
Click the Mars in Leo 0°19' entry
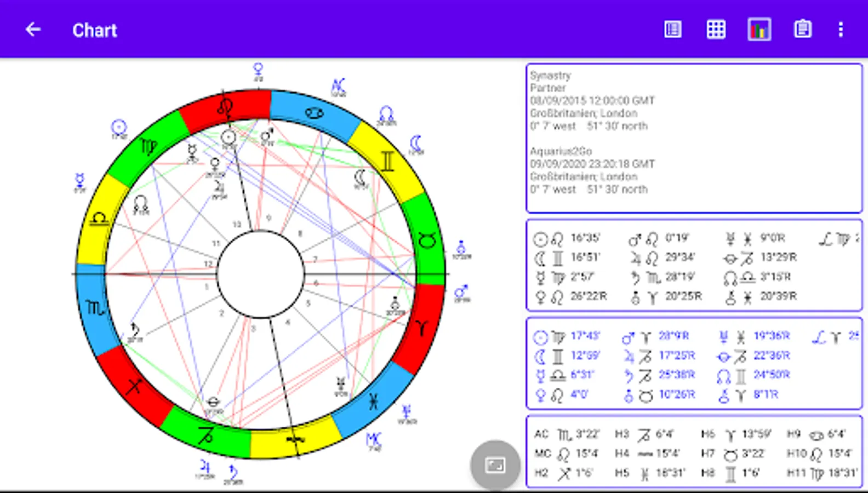pyautogui.click(x=659, y=239)
